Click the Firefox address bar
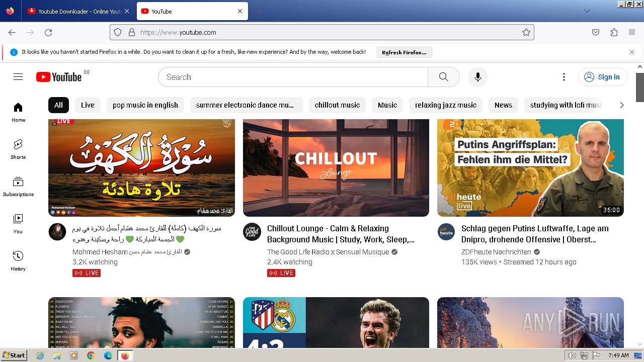644x362 pixels. [322, 32]
